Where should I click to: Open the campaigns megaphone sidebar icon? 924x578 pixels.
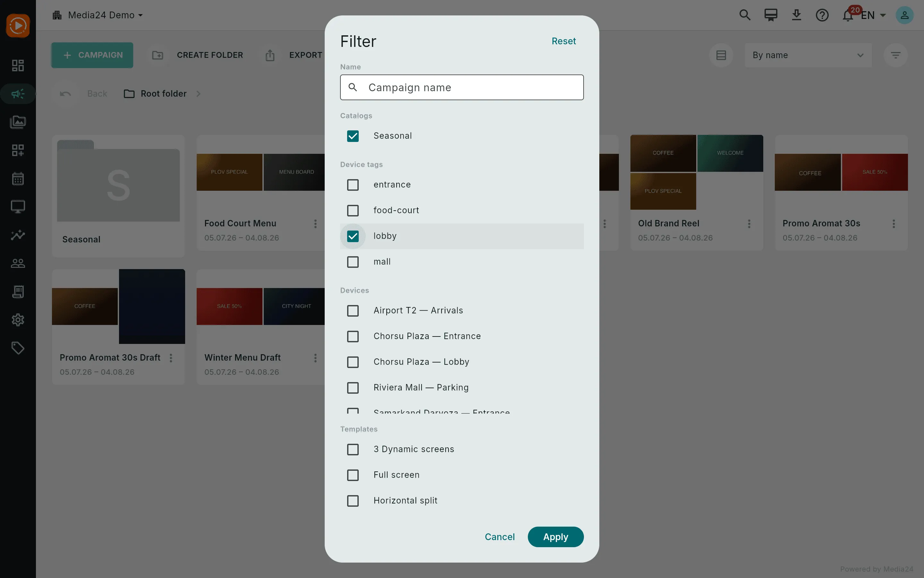pos(18,94)
